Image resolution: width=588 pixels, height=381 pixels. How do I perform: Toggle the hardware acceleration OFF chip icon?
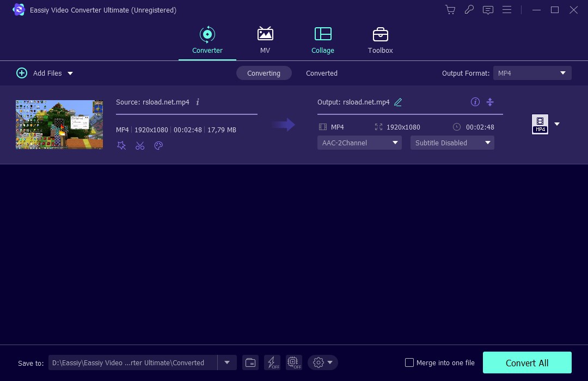coord(294,362)
